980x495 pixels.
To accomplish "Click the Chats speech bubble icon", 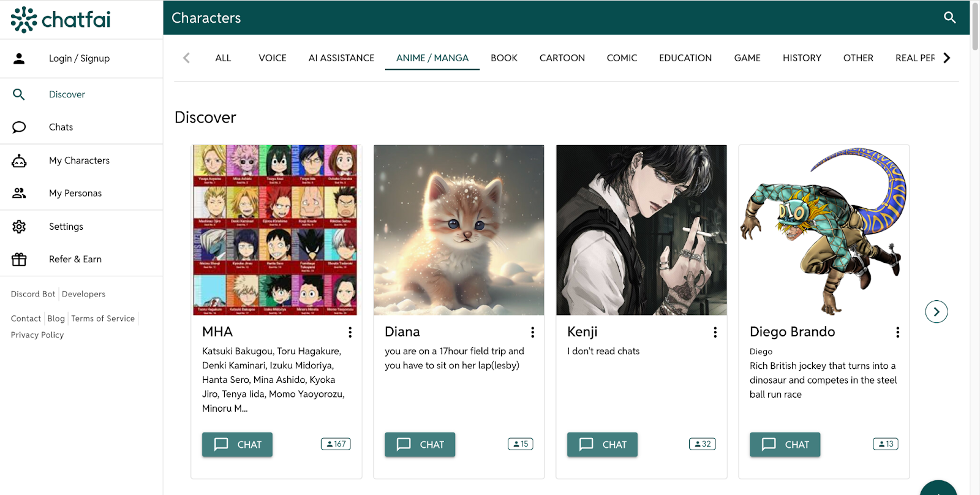I will tap(19, 127).
